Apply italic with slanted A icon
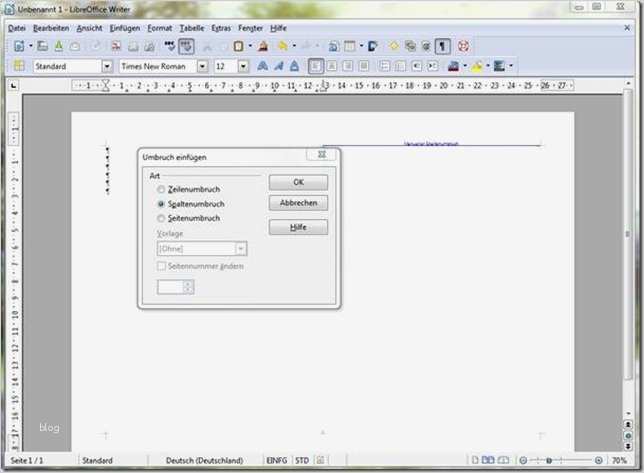 (x=279, y=66)
